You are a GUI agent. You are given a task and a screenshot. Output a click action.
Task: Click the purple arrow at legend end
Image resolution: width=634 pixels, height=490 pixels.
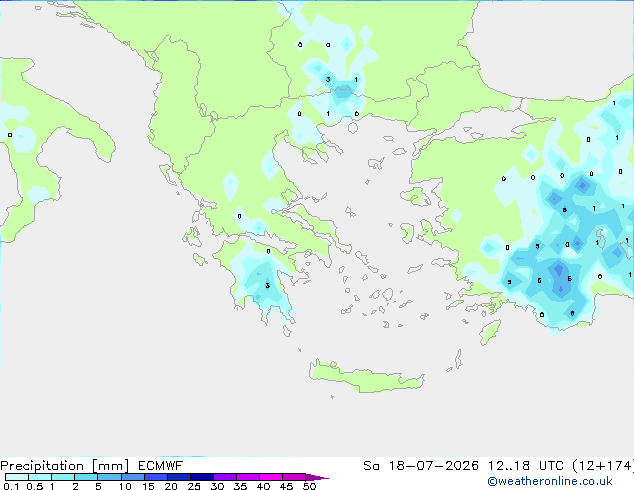pyautogui.click(x=317, y=478)
